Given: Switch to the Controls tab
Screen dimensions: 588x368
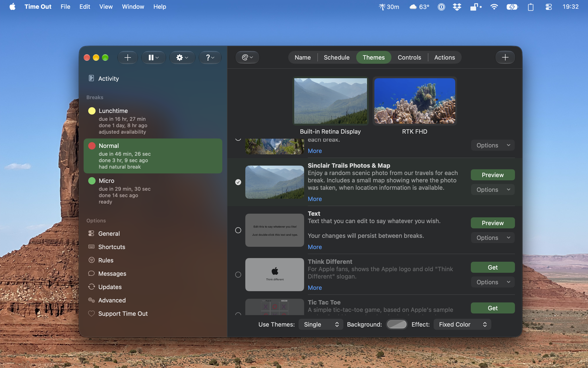Looking at the screenshot, I should click(x=409, y=57).
